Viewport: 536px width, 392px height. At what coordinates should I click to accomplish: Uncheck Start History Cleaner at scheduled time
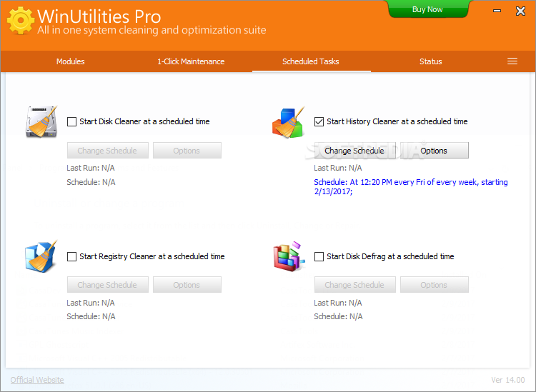coord(319,121)
